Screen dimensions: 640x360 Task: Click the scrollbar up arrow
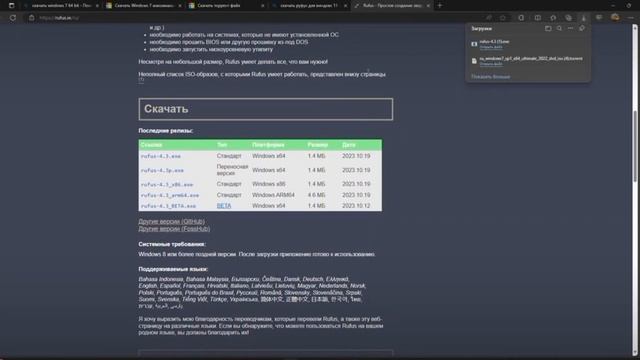(x=635, y=27)
